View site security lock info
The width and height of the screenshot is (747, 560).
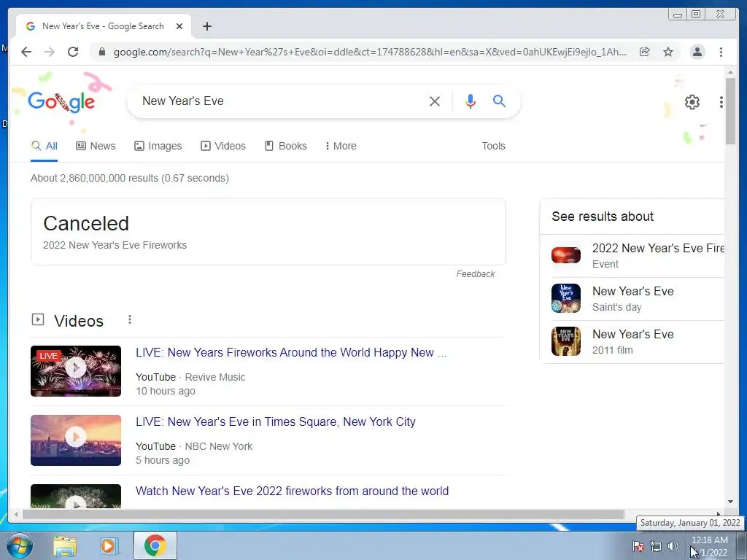pos(101,52)
